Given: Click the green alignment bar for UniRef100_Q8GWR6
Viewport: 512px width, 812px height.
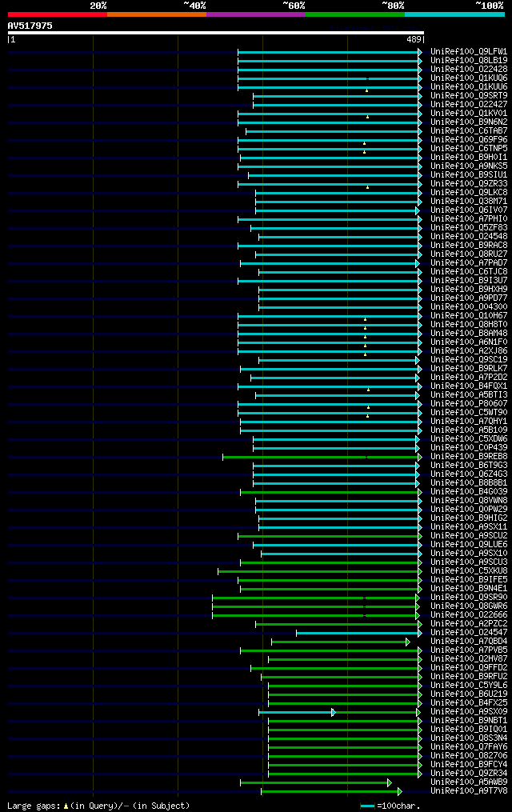Looking at the screenshot, I should [316, 607].
